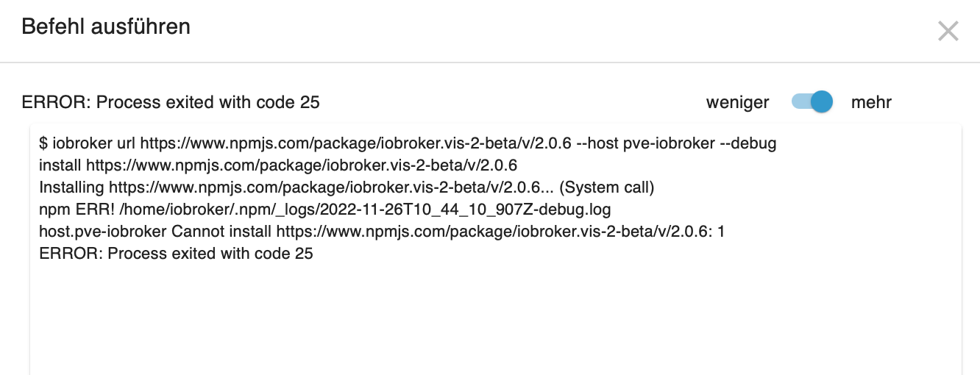Viewport: 980px width, 375px height.
Task: Toggle the weniger/mehr output switch
Action: 812,102
